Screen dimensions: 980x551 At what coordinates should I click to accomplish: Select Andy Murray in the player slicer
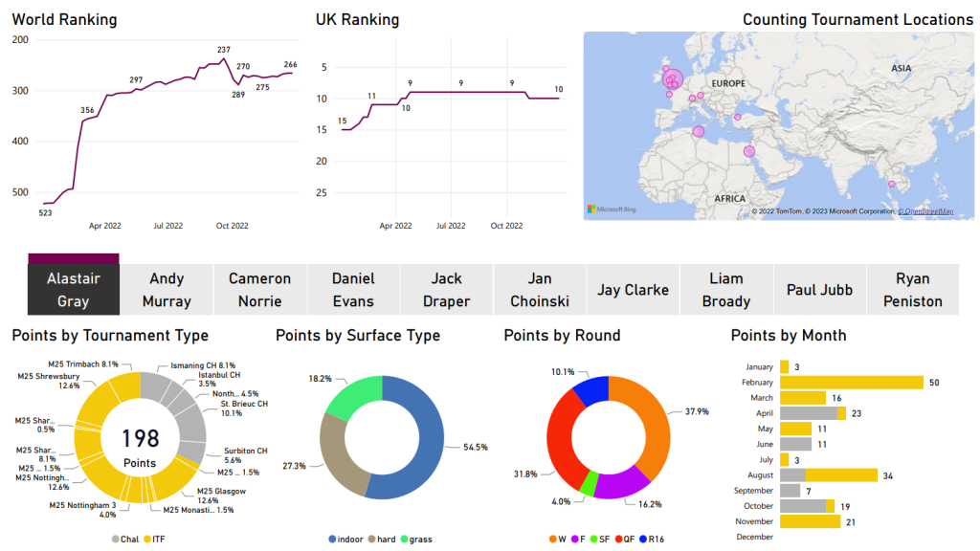pos(167,289)
